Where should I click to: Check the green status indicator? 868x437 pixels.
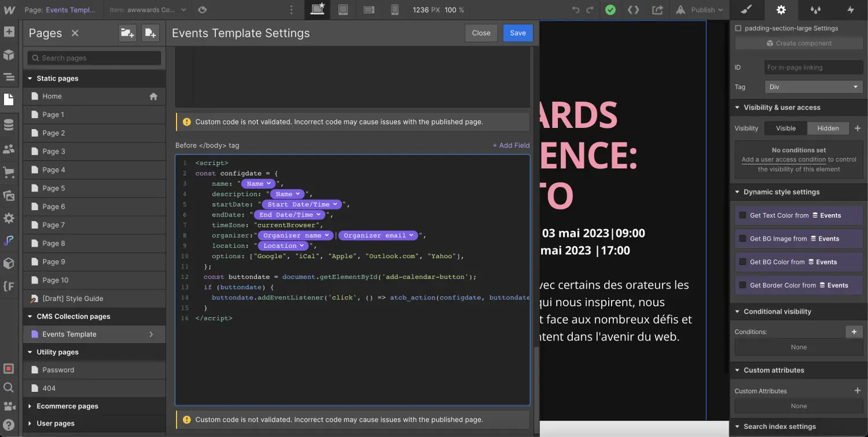click(610, 10)
